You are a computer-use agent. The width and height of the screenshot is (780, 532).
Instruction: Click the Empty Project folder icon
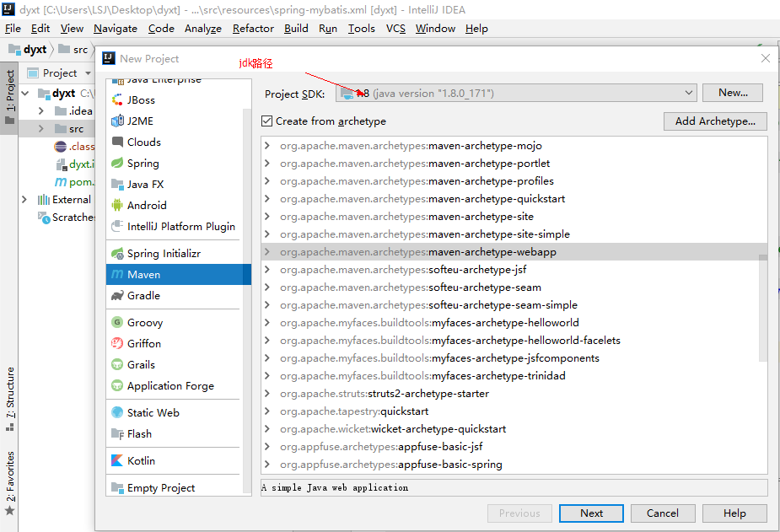[117, 488]
